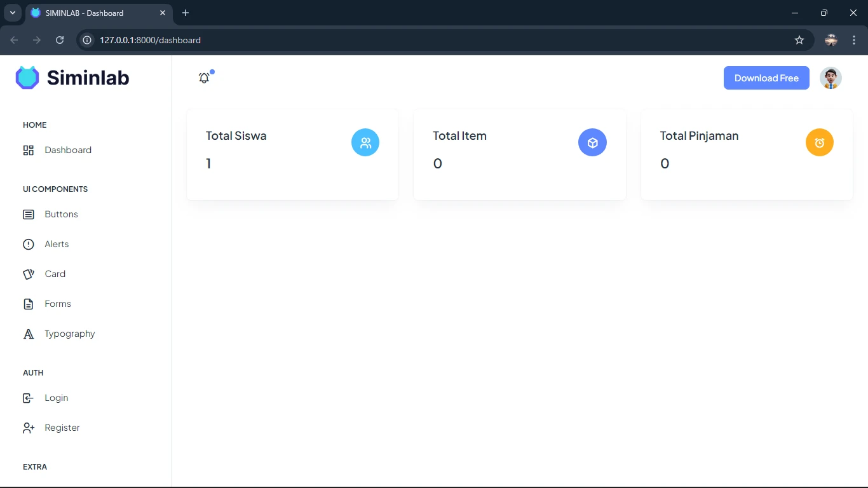Click the Typography letter icon in sidebar
This screenshot has height=488, width=868.
[29, 334]
